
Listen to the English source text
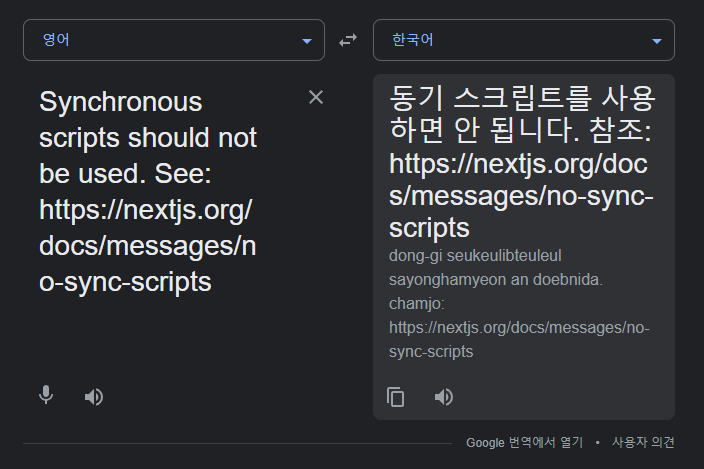tap(94, 397)
